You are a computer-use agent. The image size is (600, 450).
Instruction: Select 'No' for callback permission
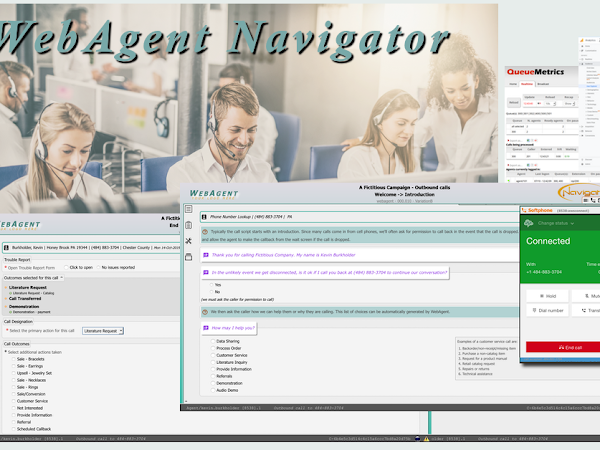pos(211,292)
